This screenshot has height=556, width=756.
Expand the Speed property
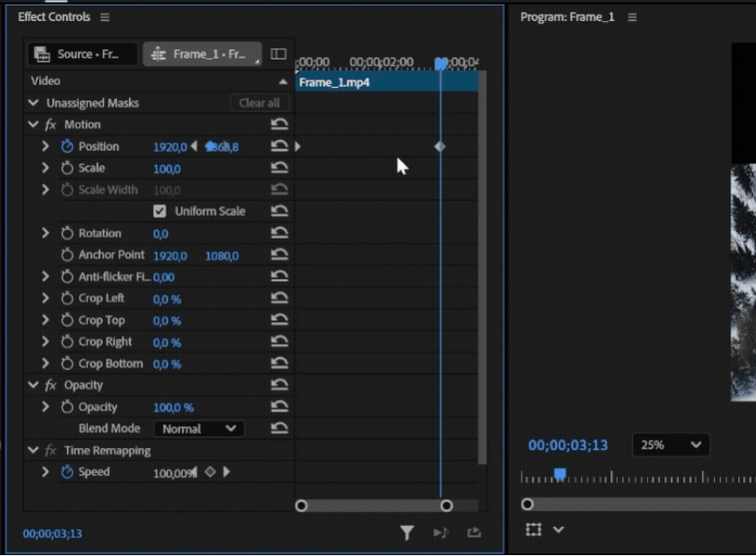tap(46, 472)
